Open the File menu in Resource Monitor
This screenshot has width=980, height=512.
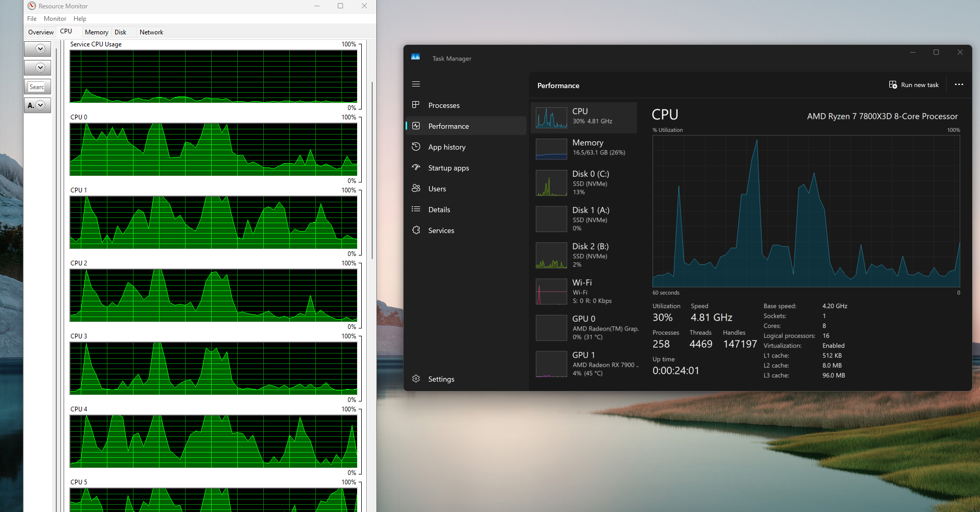pos(32,19)
